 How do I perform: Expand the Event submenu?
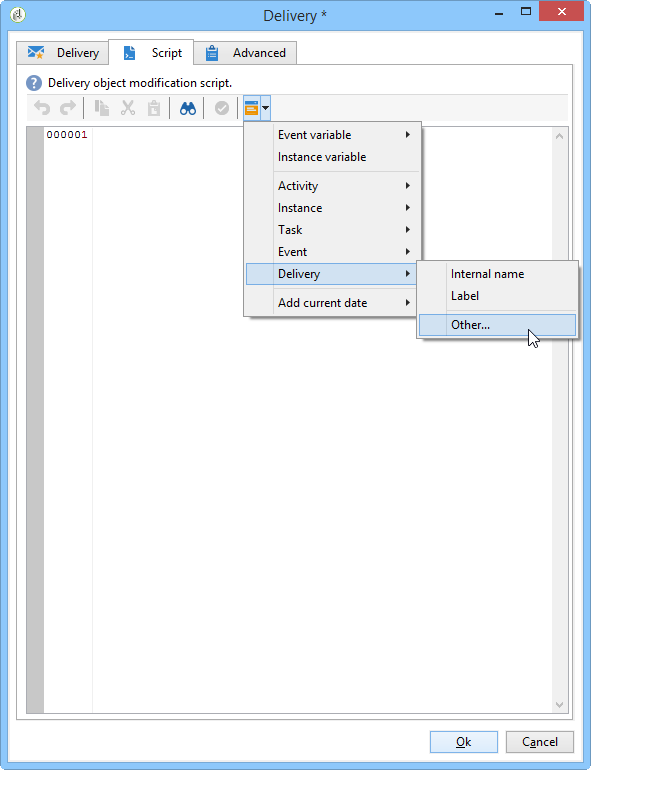332,252
